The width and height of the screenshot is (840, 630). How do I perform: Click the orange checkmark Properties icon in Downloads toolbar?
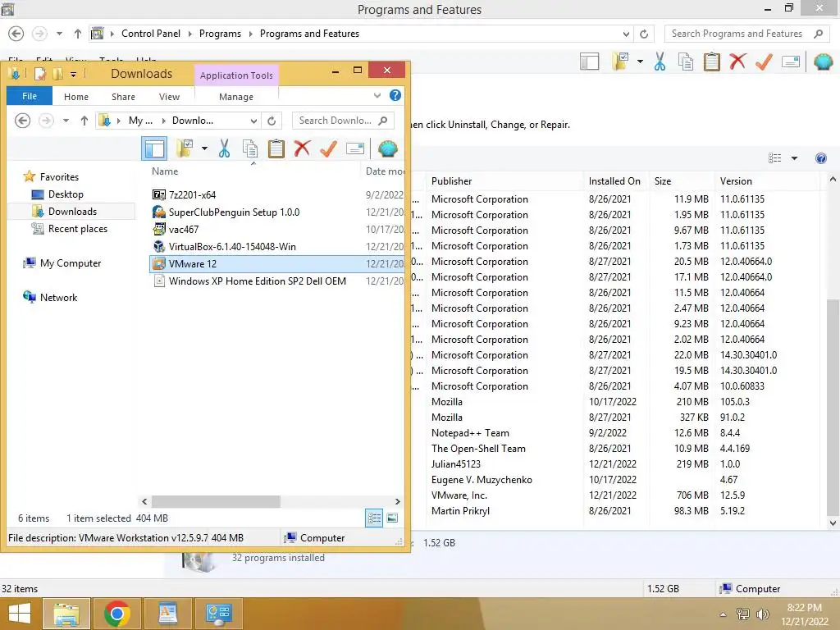[x=328, y=148]
